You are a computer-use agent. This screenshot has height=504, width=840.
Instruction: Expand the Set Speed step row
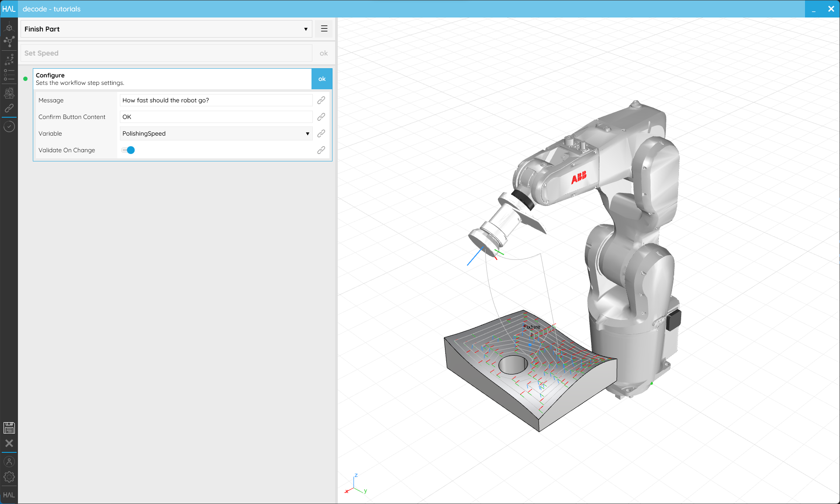166,53
